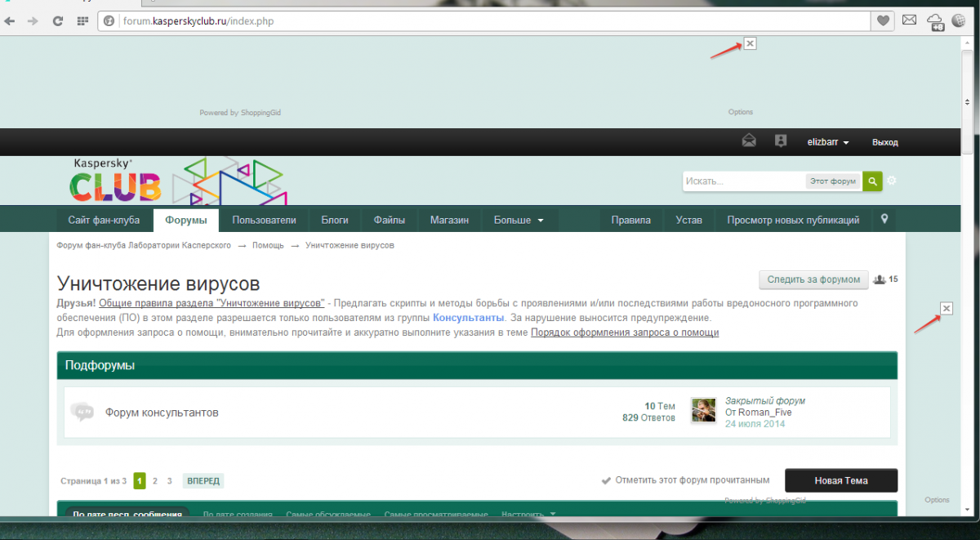
Task: Go to Форум фан-клуба Лаборатории Касперского breadcrumb
Action: click(144, 245)
